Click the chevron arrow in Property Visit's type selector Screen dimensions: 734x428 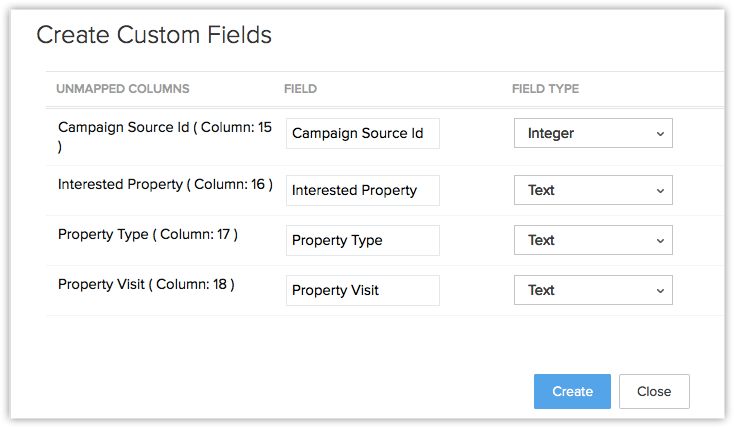pyautogui.click(x=659, y=290)
